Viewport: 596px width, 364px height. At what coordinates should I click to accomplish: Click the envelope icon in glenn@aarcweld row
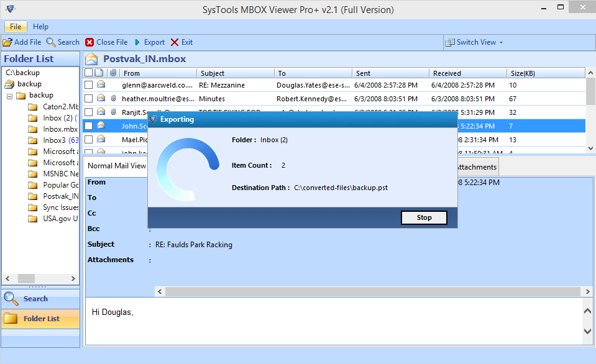pos(101,84)
